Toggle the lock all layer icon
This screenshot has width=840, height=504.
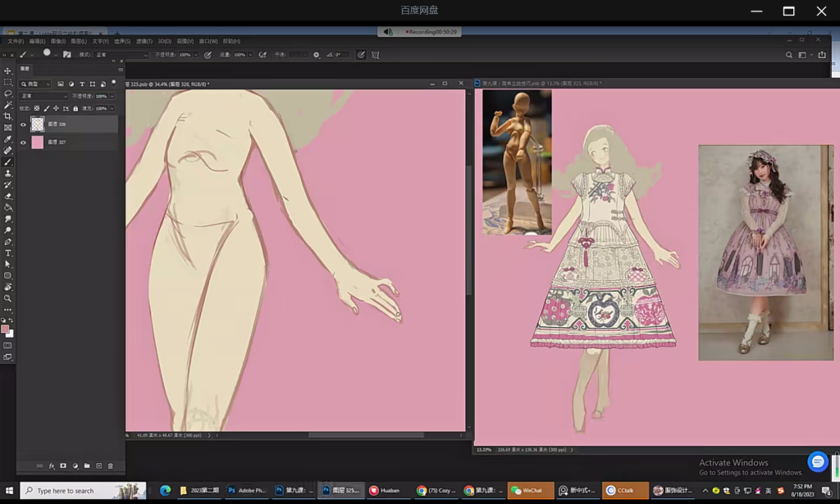(x=75, y=108)
